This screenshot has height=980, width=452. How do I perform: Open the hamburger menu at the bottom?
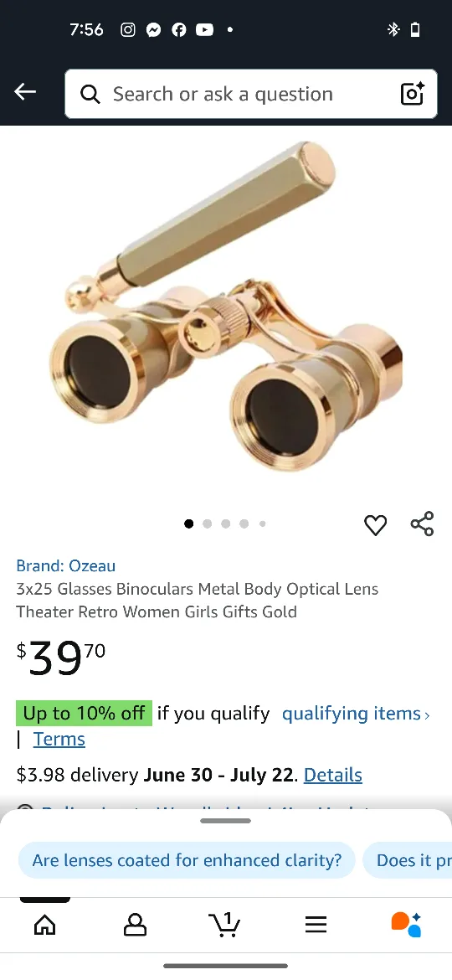[316, 925]
